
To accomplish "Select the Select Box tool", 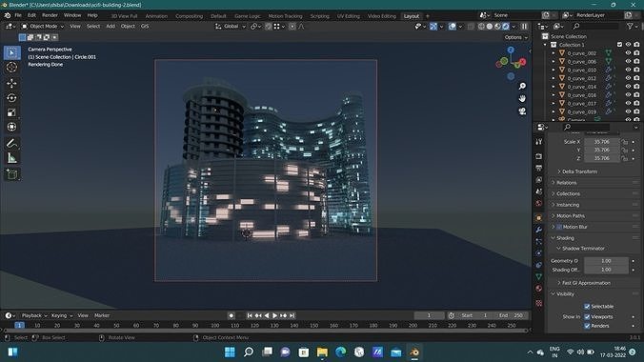I will [x=12, y=52].
